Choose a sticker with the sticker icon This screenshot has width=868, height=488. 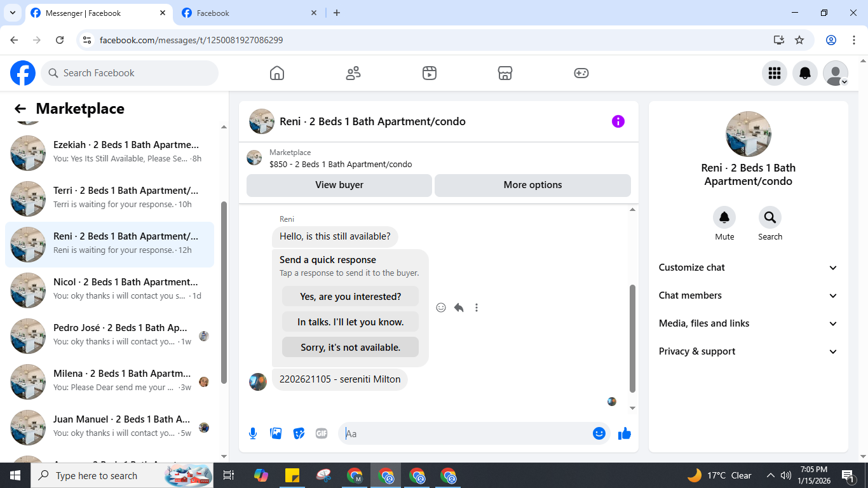[x=299, y=433]
